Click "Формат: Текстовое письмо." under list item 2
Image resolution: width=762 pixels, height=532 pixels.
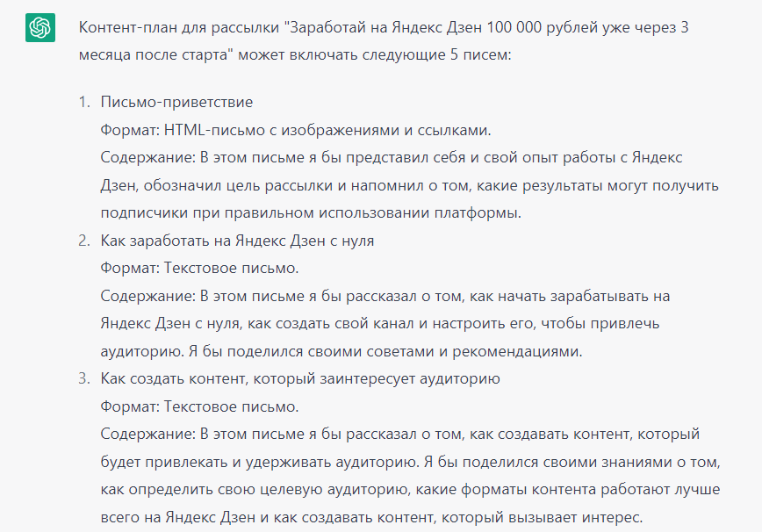point(199,269)
